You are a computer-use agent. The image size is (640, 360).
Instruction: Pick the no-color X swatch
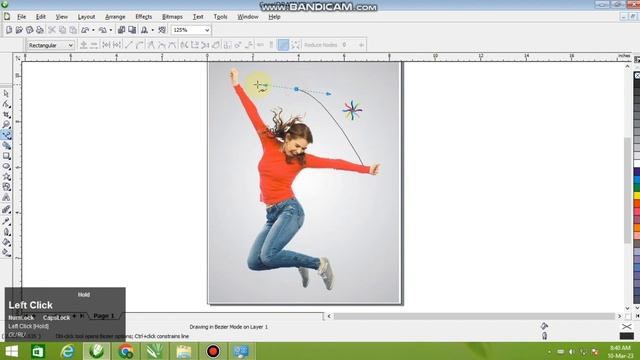(637, 76)
